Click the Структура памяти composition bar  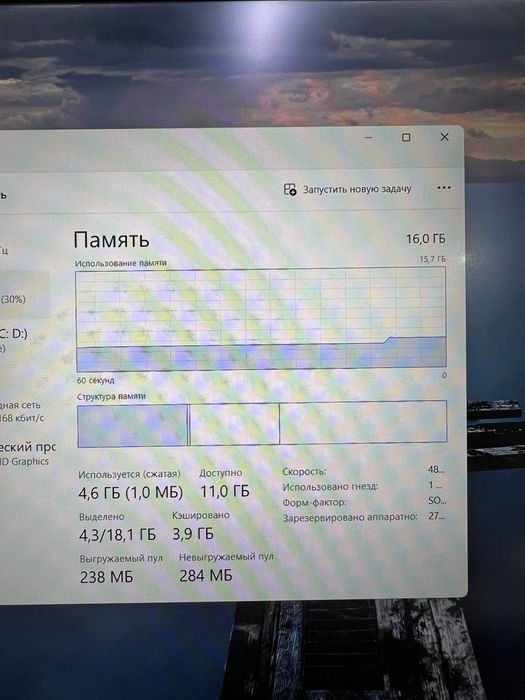(x=262, y=423)
